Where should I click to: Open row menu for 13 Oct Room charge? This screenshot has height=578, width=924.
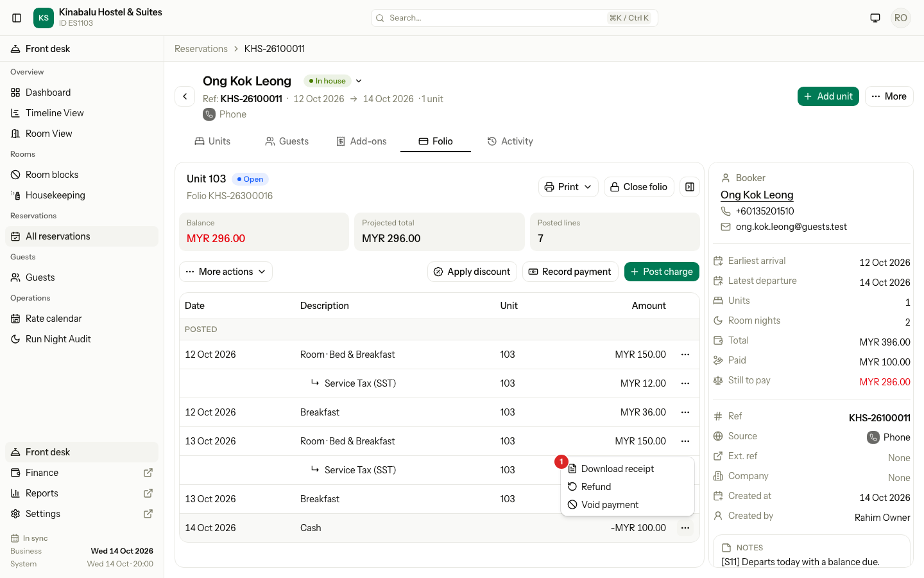pyautogui.click(x=685, y=441)
